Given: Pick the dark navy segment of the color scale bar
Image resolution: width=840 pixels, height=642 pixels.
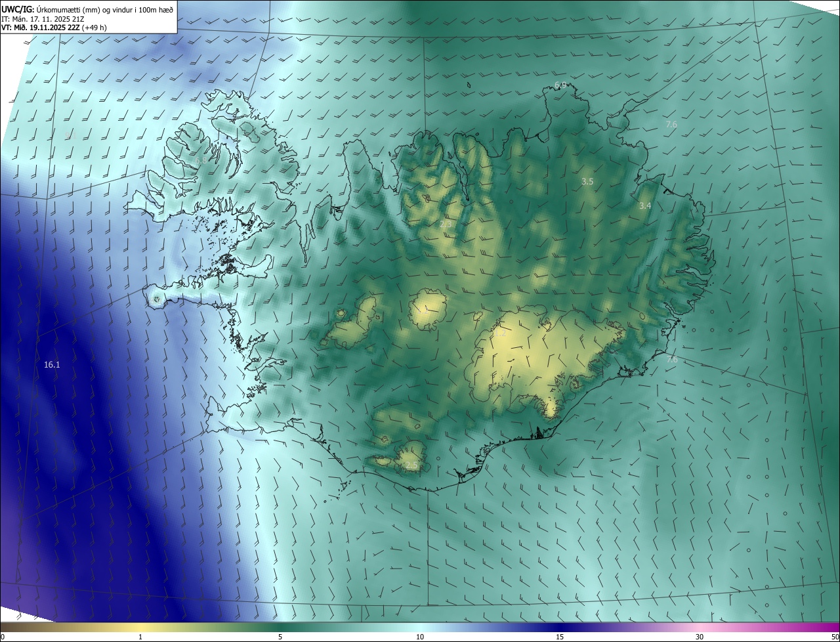Looking at the screenshot, I should click(x=560, y=627).
